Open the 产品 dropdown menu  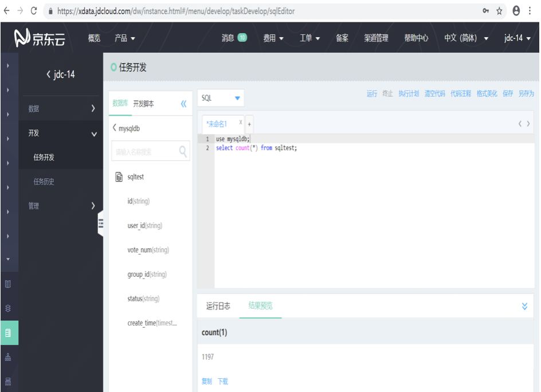coord(124,38)
